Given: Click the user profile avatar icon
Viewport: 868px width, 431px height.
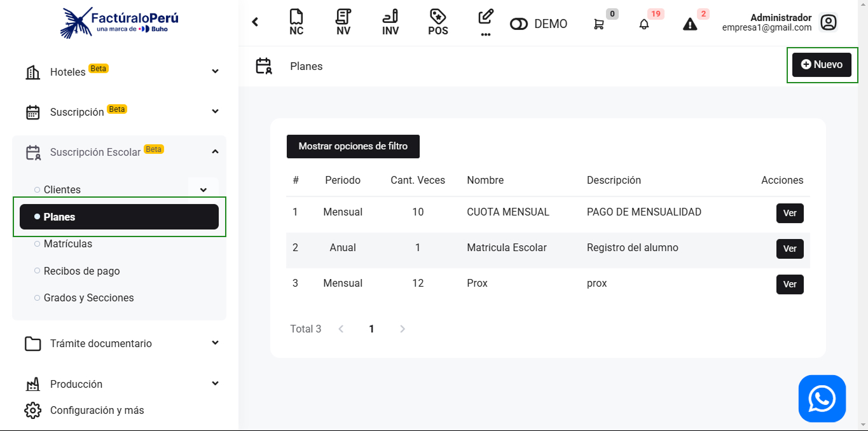Looking at the screenshot, I should 828,23.
